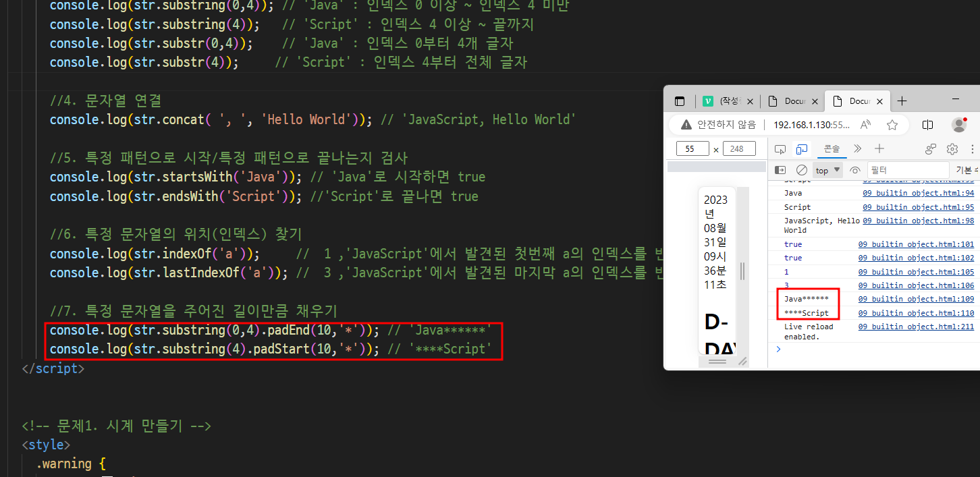The width and height of the screenshot is (980, 477).
Task: Open source link 09_builtin_object.html:94
Action: tap(919, 193)
